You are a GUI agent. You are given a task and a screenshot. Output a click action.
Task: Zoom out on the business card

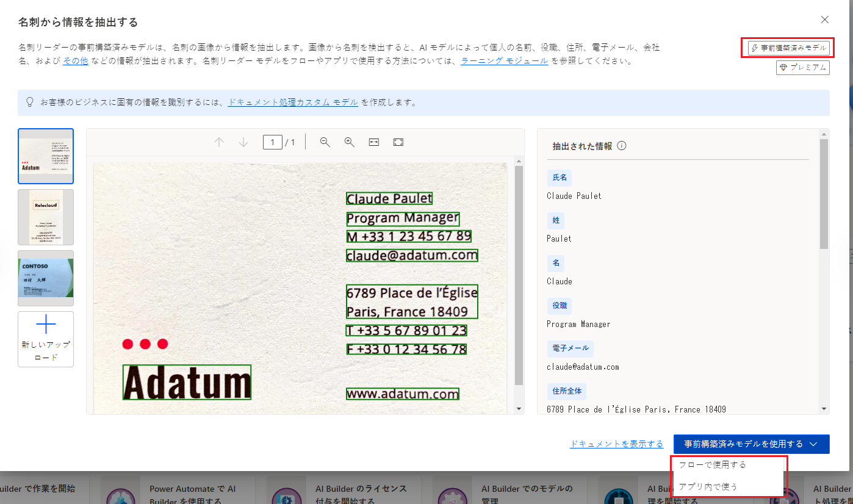click(x=325, y=142)
